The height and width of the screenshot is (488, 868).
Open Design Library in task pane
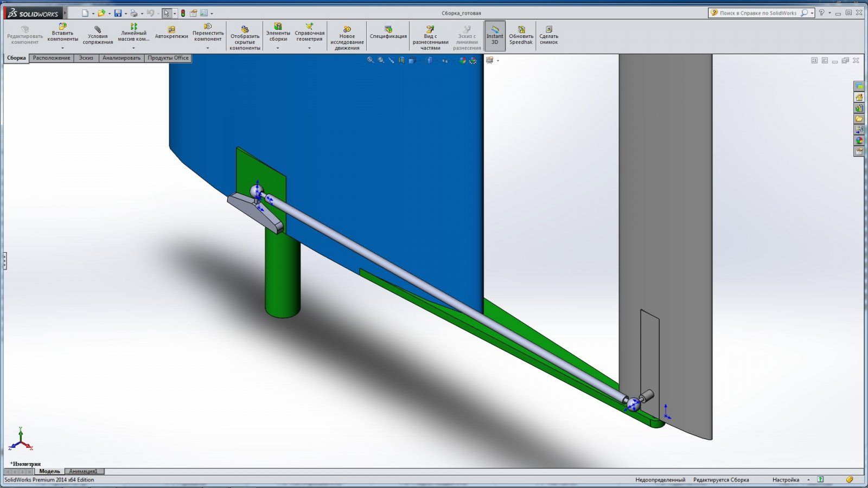coord(859,108)
